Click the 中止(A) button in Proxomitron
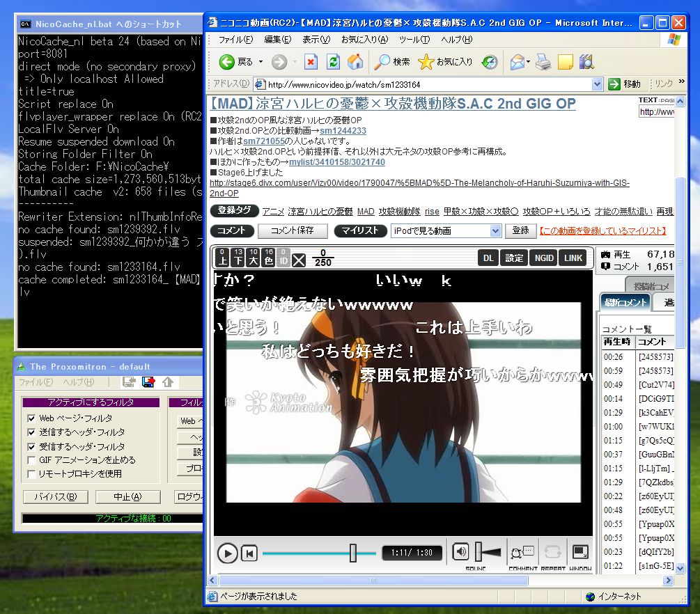 (x=127, y=497)
